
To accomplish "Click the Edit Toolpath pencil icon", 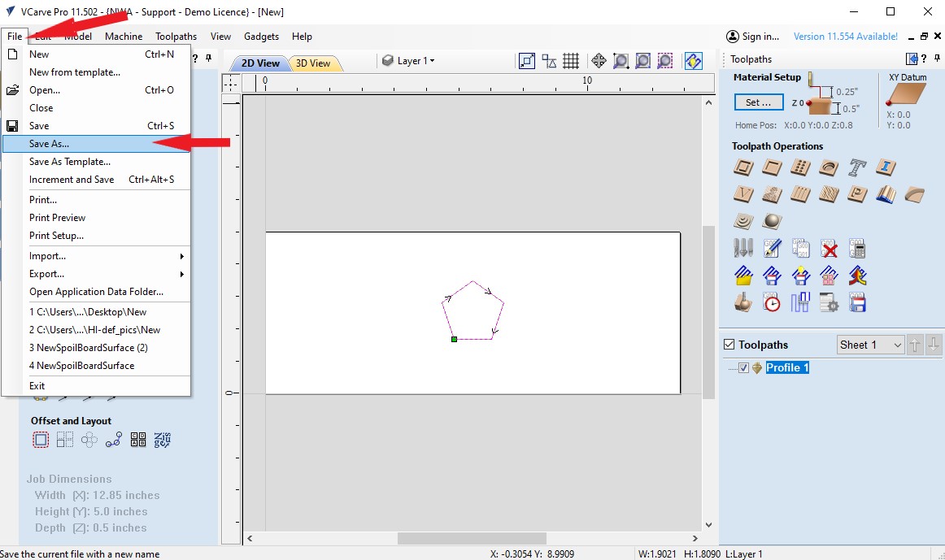I will (x=772, y=247).
